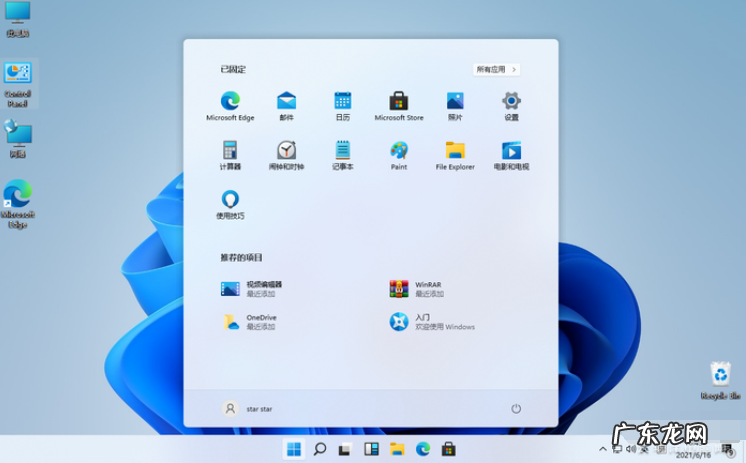This screenshot has height=463, width=746.
Task: Open star star user account menu
Action: 247,409
